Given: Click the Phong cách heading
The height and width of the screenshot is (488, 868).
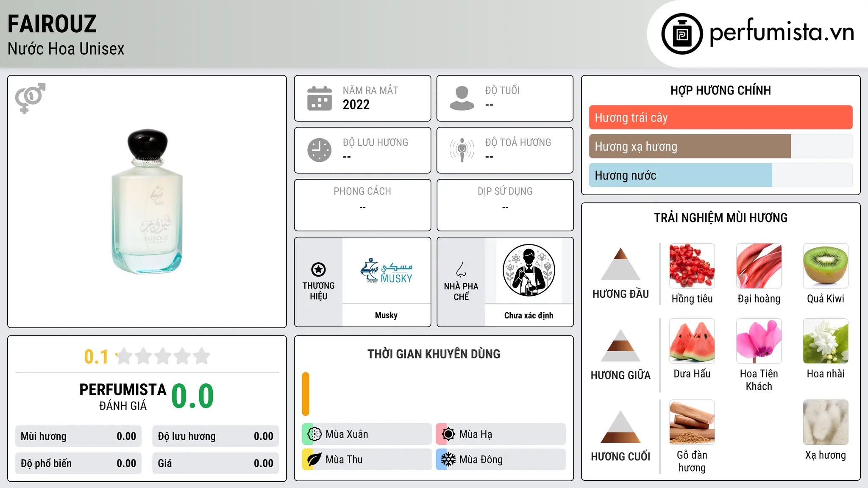Looking at the screenshot, I should tap(362, 191).
